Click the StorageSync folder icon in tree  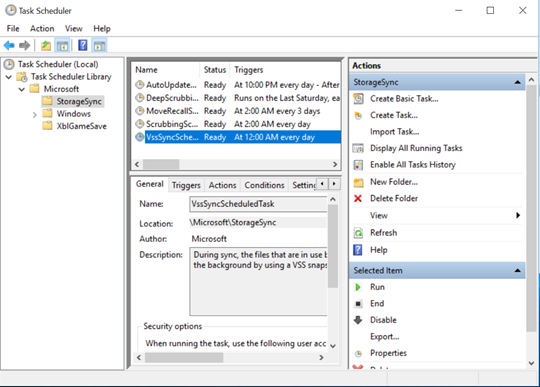(x=47, y=101)
